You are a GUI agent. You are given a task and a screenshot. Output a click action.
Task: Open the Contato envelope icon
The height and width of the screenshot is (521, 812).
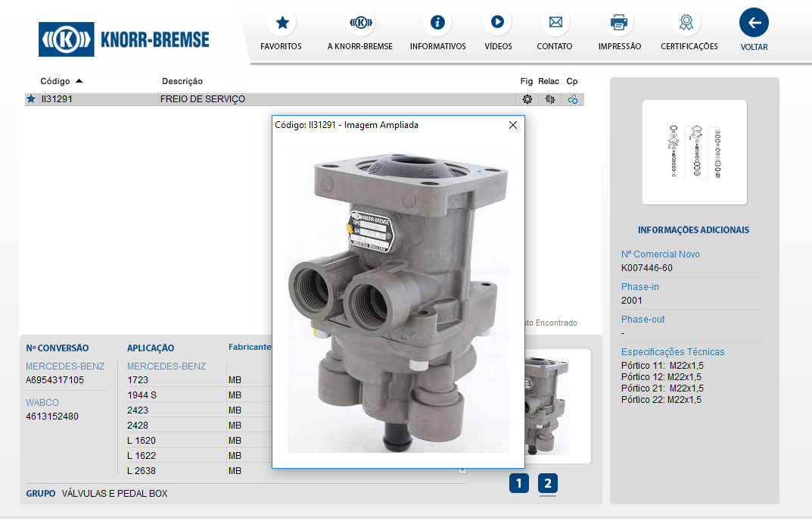coord(555,23)
